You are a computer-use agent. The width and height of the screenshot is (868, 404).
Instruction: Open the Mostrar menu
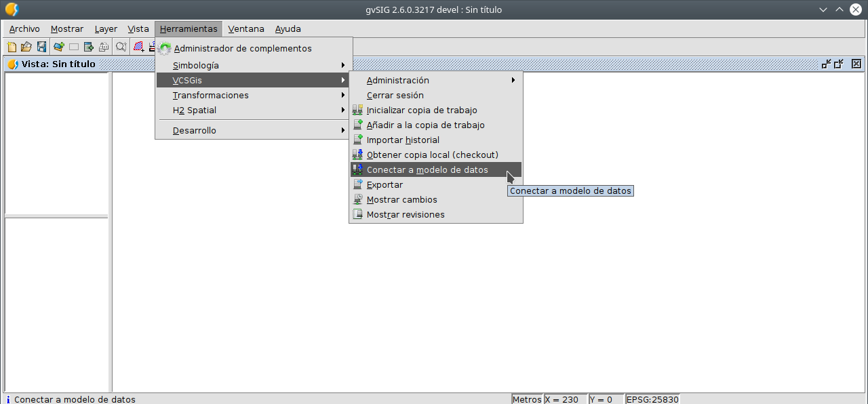pos(67,28)
